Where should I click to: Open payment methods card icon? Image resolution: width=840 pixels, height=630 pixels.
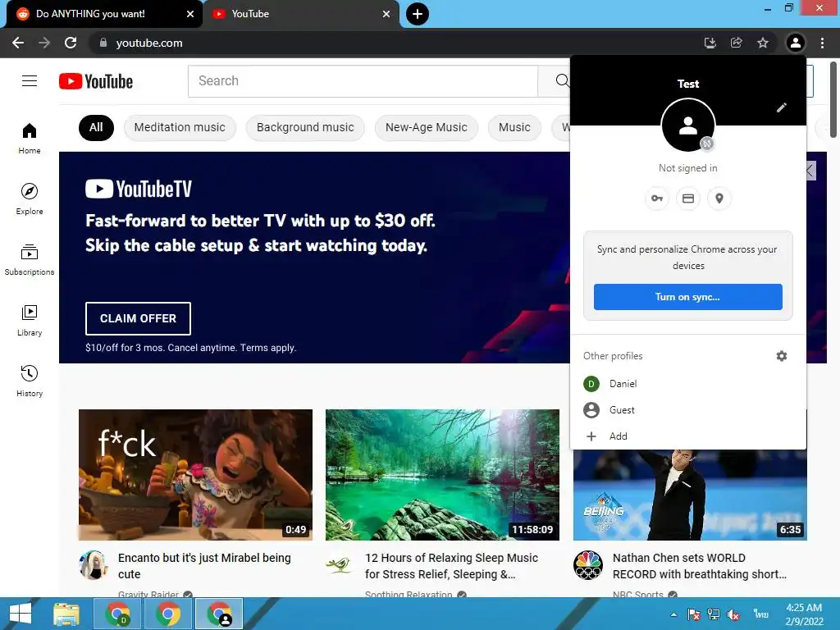(x=688, y=199)
